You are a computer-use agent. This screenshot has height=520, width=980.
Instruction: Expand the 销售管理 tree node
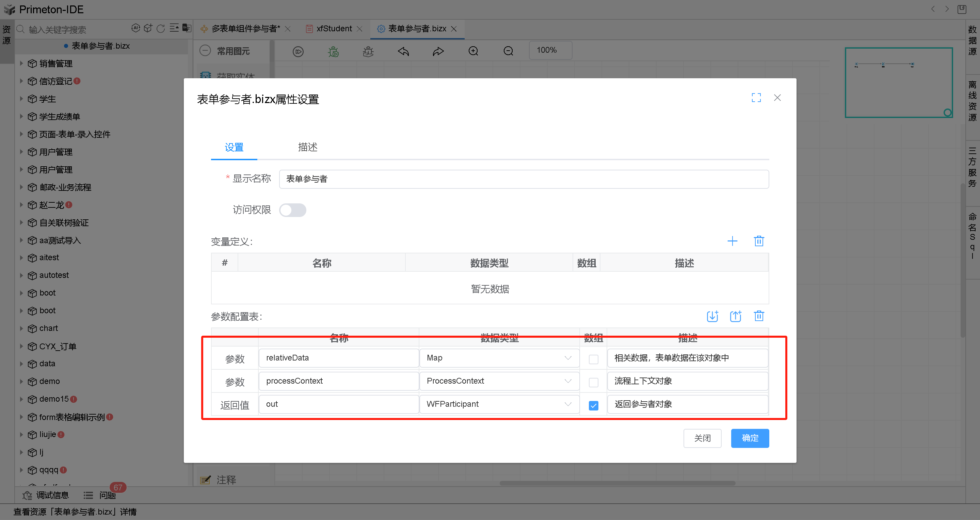pos(22,64)
